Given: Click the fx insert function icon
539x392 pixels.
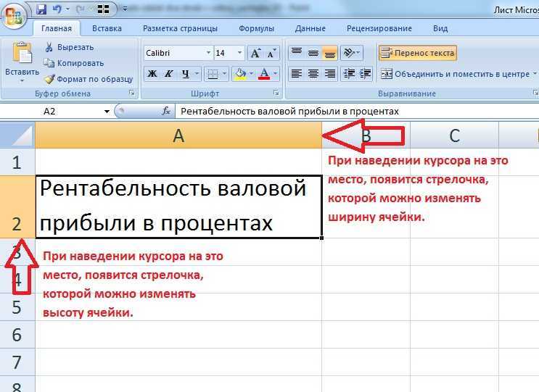Looking at the screenshot, I should pos(166,111).
